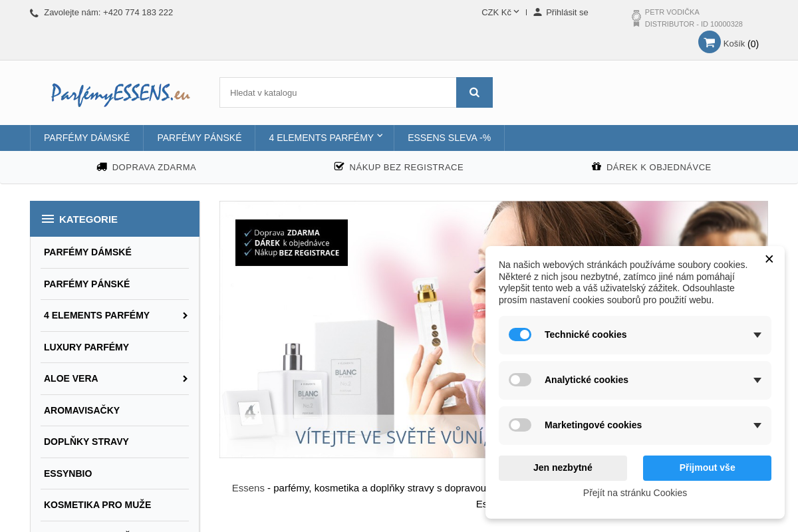Expand Aloe Vera sidebar chevron
The image size is (798, 532).
click(185, 378)
